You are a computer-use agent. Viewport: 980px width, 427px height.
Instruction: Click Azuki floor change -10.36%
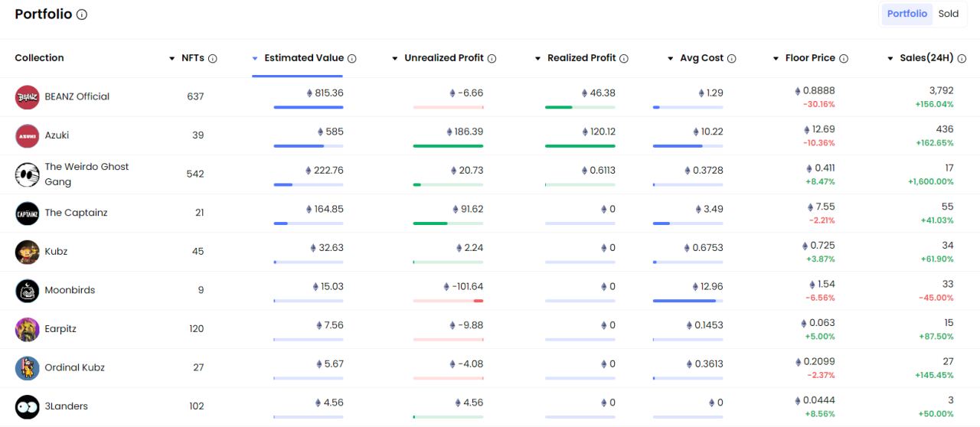click(819, 143)
